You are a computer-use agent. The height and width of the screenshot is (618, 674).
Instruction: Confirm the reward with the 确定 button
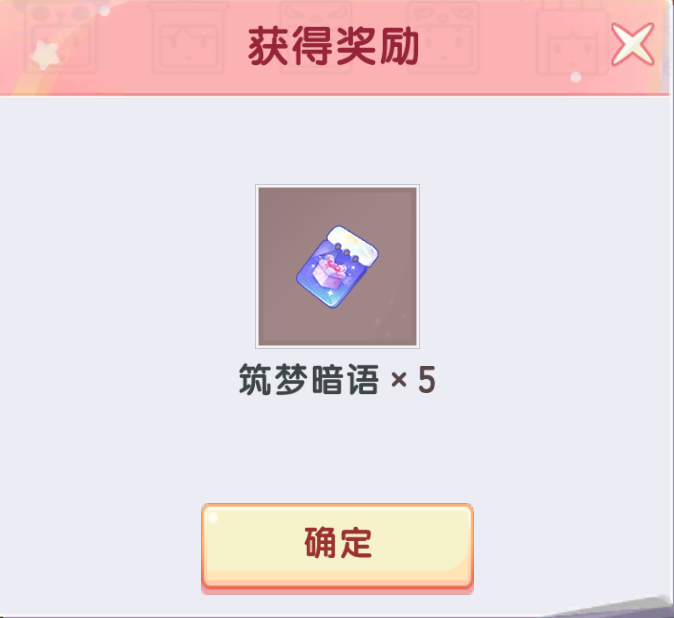tap(337, 546)
